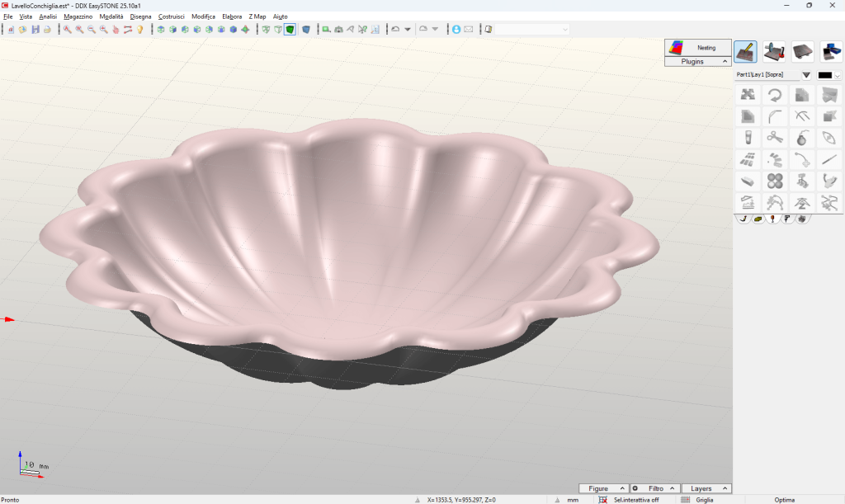Click the blue shield toolbar icon

306,30
